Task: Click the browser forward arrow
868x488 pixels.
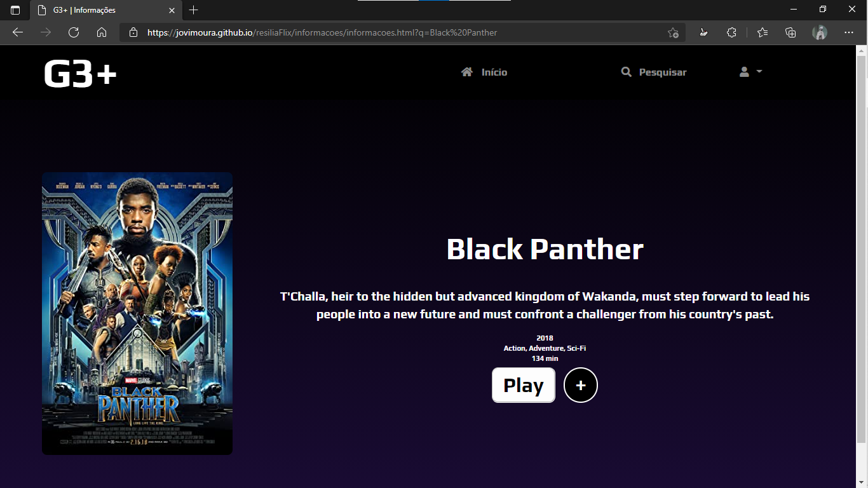Action: [46, 32]
